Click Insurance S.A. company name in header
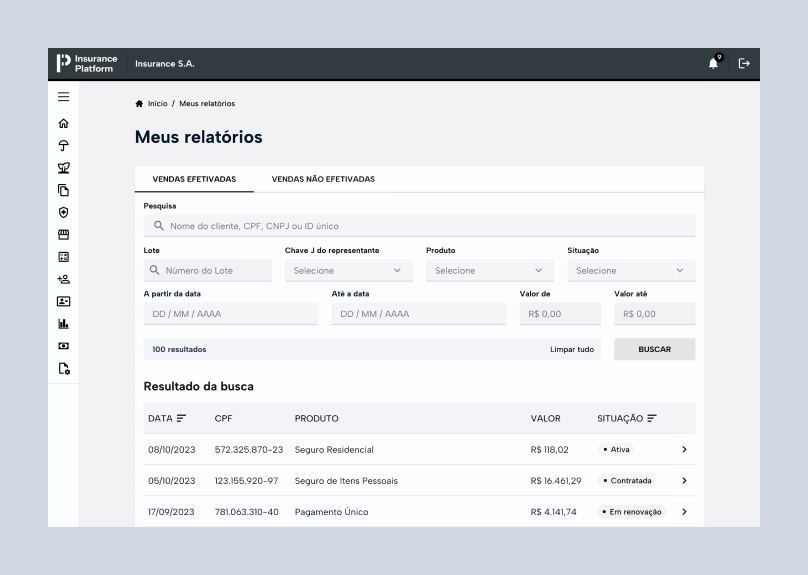The image size is (808, 575). click(164, 64)
